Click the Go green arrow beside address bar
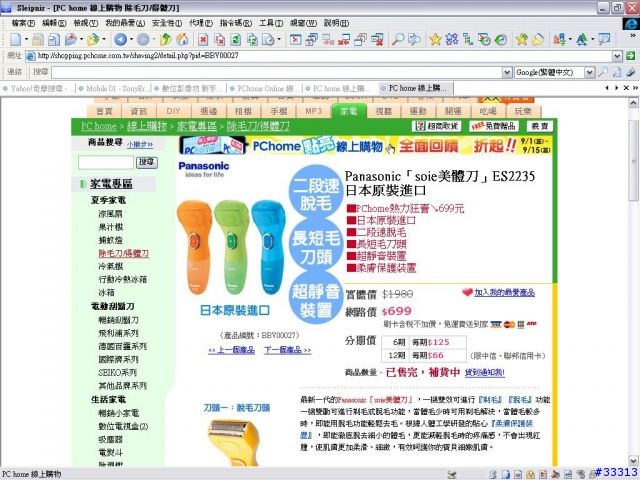The height and width of the screenshot is (480, 640). 631,56
